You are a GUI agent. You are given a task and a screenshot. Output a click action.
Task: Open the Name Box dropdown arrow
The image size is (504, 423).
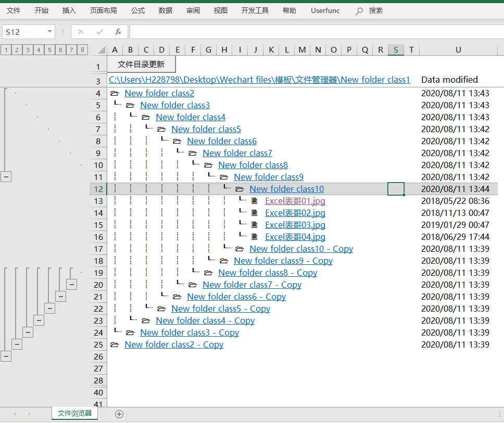(x=49, y=31)
